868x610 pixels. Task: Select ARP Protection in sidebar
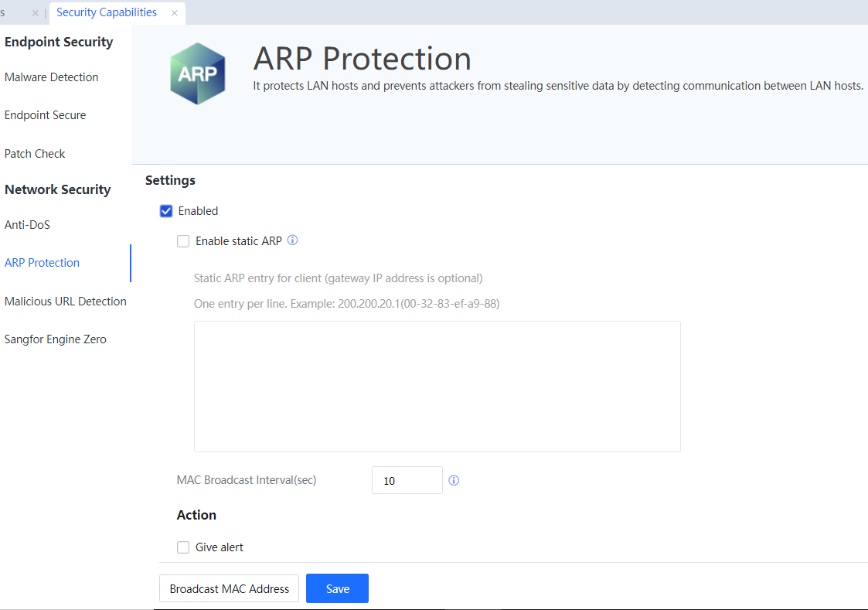[43, 263]
